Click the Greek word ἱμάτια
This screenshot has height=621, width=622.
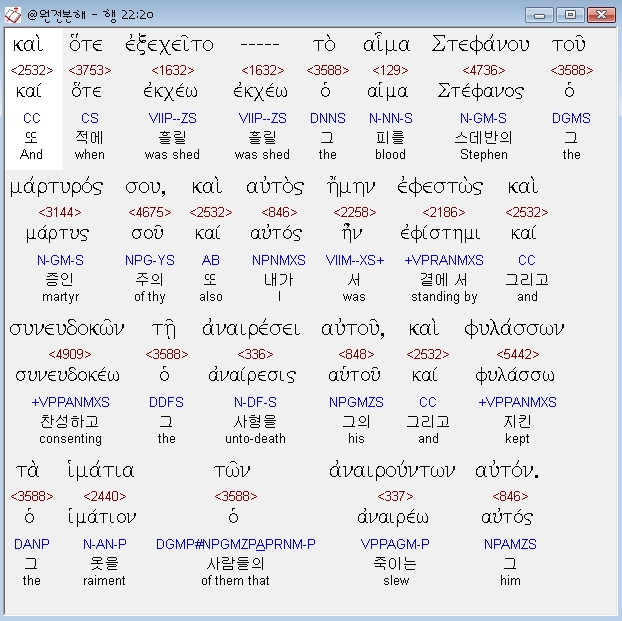pyautogui.click(x=101, y=471)
